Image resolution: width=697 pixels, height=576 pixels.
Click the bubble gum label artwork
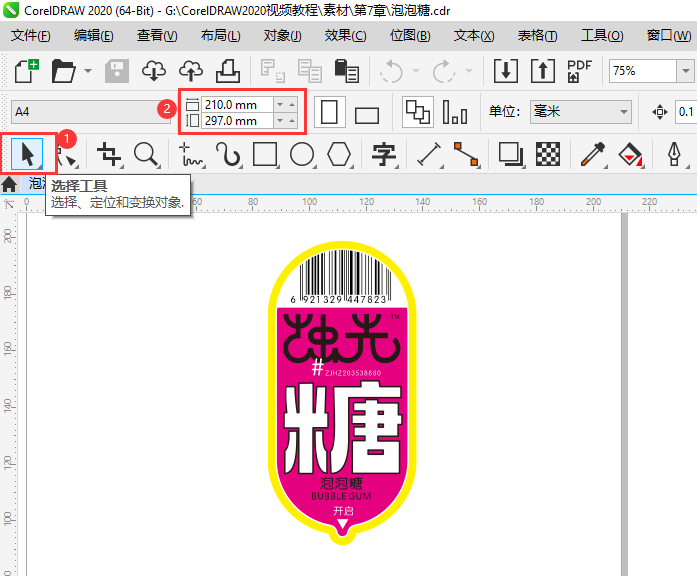[342, 393]
